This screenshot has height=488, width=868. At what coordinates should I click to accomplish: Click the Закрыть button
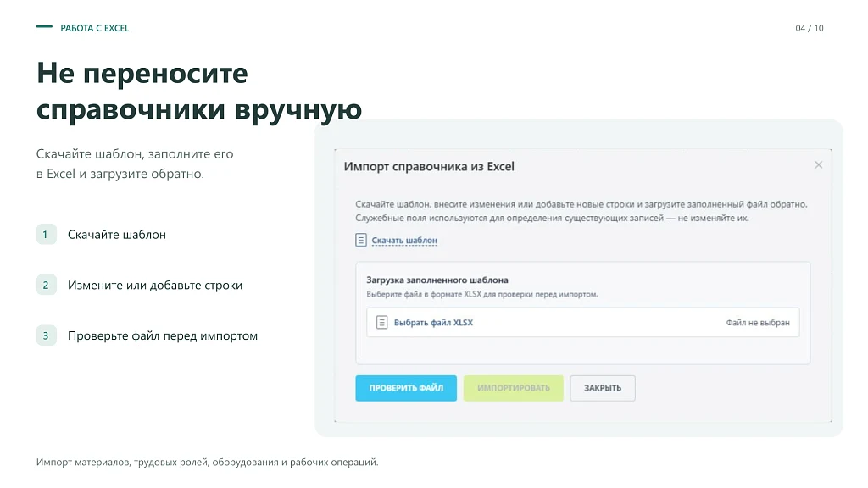tap(603, 388)
